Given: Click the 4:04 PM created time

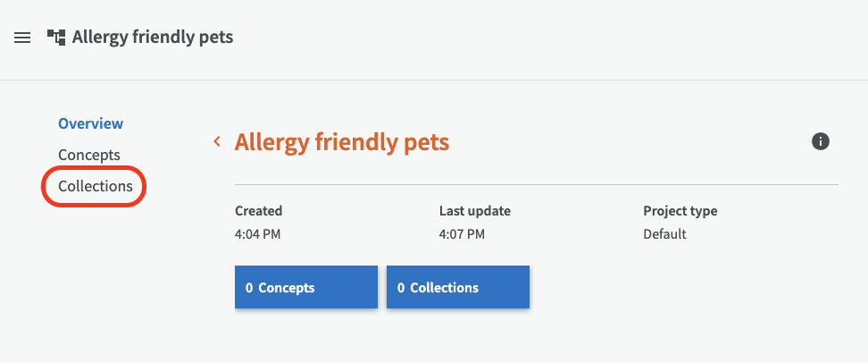Looking at the screenshot, I should tap(257, 234).
